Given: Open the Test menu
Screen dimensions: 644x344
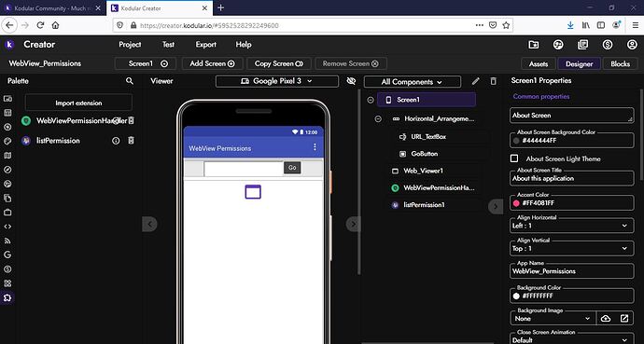Looking at the screenshot, I should (168, 45).
